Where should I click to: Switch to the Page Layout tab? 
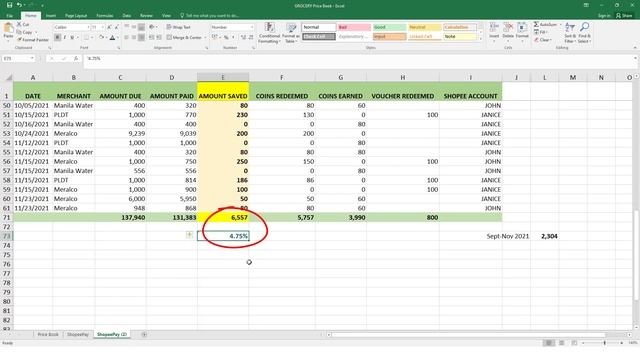pyautogui.click(x=76, y=16)
